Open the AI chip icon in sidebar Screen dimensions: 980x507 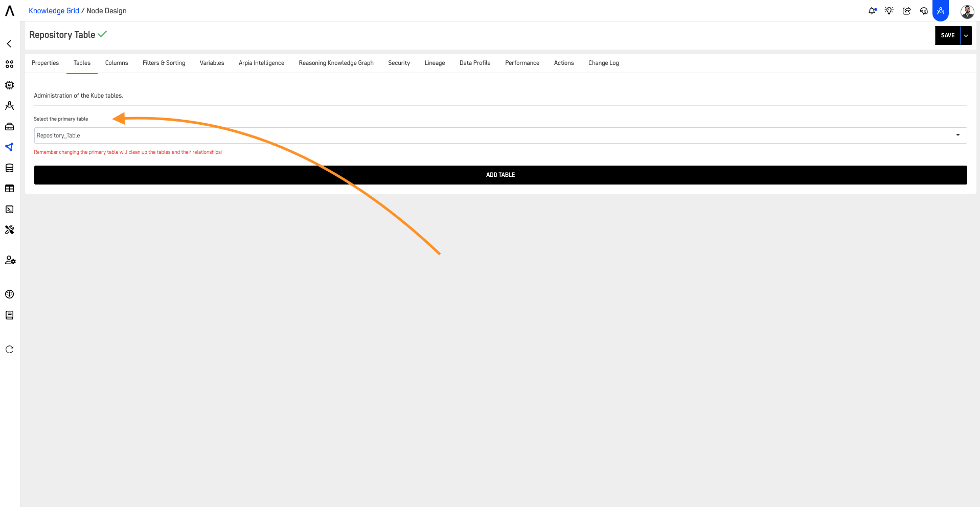9,85
